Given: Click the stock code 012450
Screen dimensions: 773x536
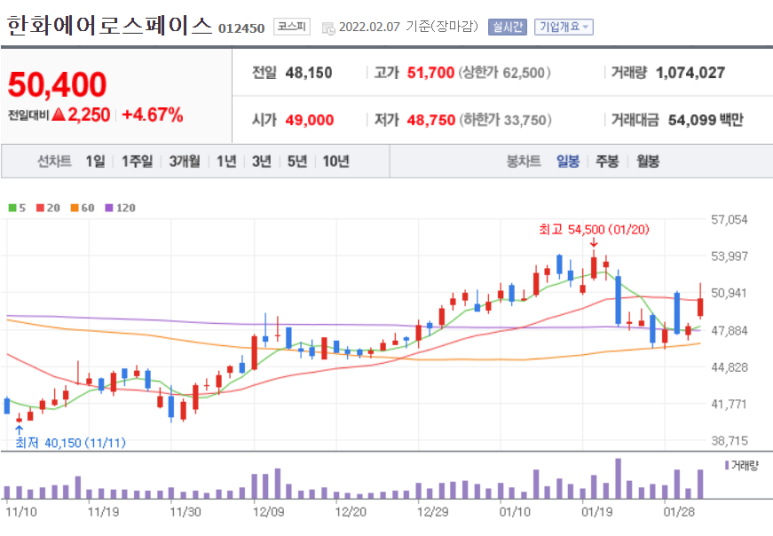Looking at the screenshot, I should click(242, 29).
